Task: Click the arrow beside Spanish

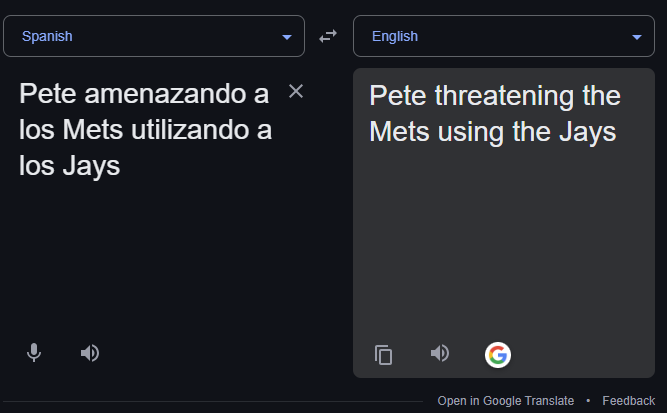Action: point(287,38)
